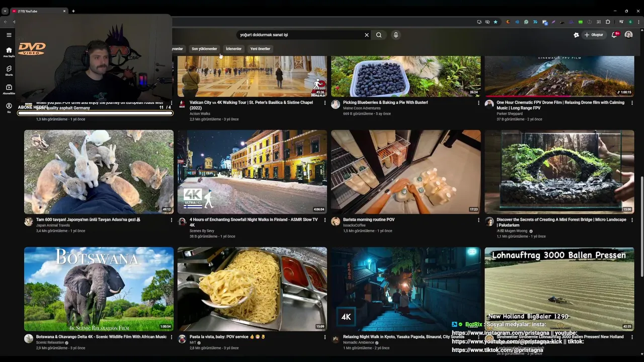Screen dimensions: 644x362
Task: Open the tab search dropdown arrow
Action: tap(5, 11)
